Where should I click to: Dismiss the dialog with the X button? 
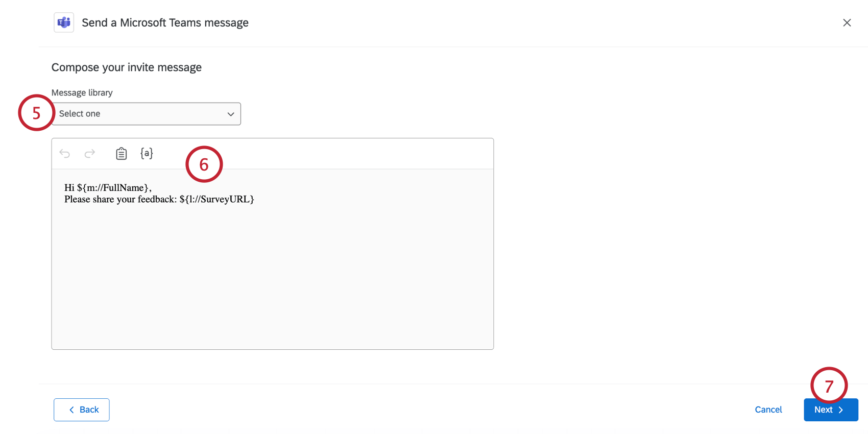coord(847,22)
